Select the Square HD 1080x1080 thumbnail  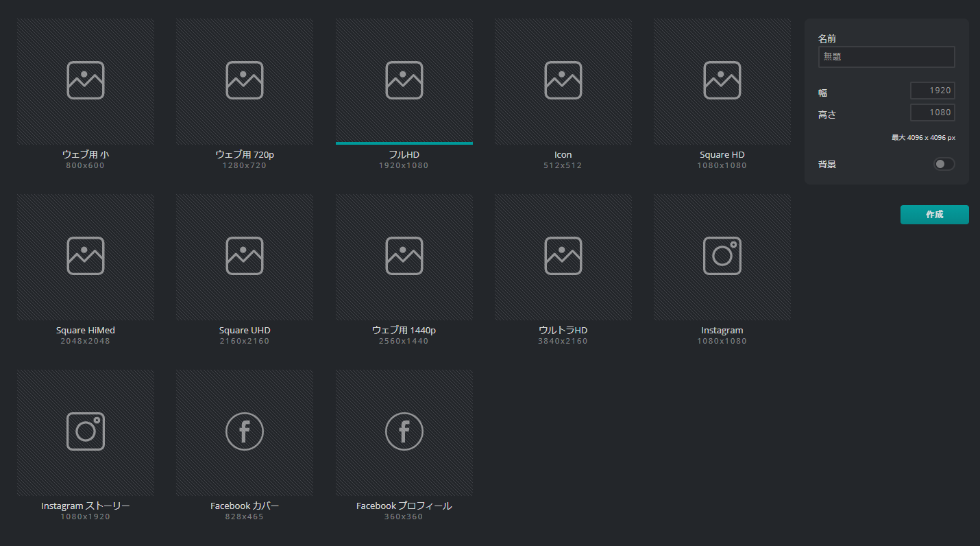pos(722,81)
